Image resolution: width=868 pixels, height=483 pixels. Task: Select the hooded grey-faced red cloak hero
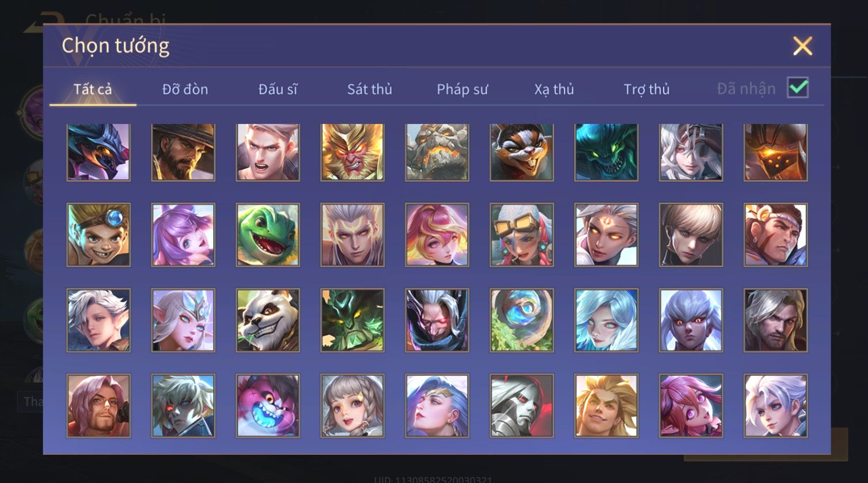[522, 406]
